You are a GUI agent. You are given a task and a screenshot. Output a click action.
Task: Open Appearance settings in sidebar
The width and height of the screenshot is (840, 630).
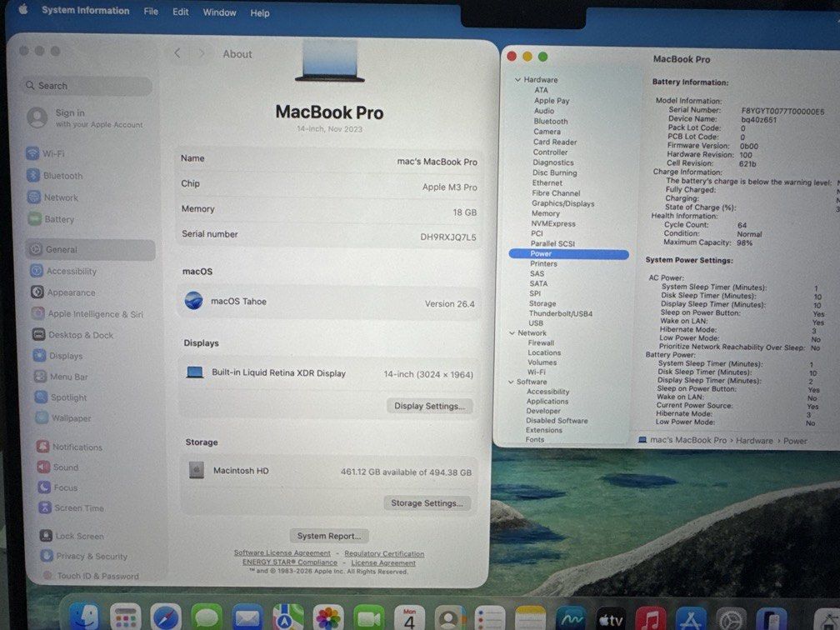click(x=63, y=292)
